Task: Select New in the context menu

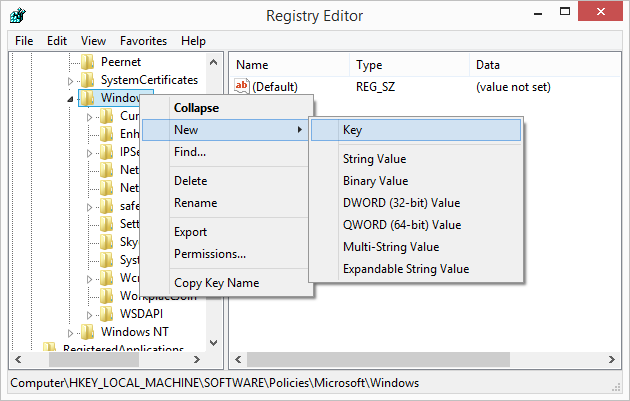Action: pos(226,130)
